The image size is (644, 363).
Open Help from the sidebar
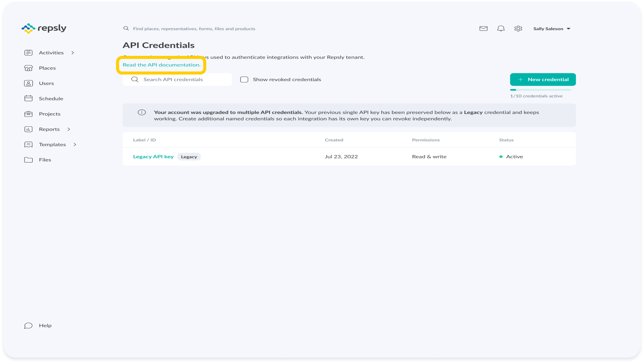coord(45,326)
